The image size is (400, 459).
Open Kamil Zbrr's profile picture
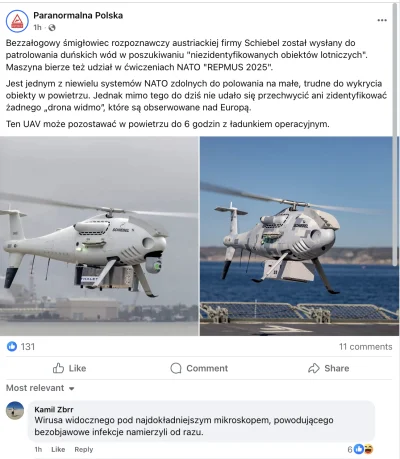[x=15, y=410]
